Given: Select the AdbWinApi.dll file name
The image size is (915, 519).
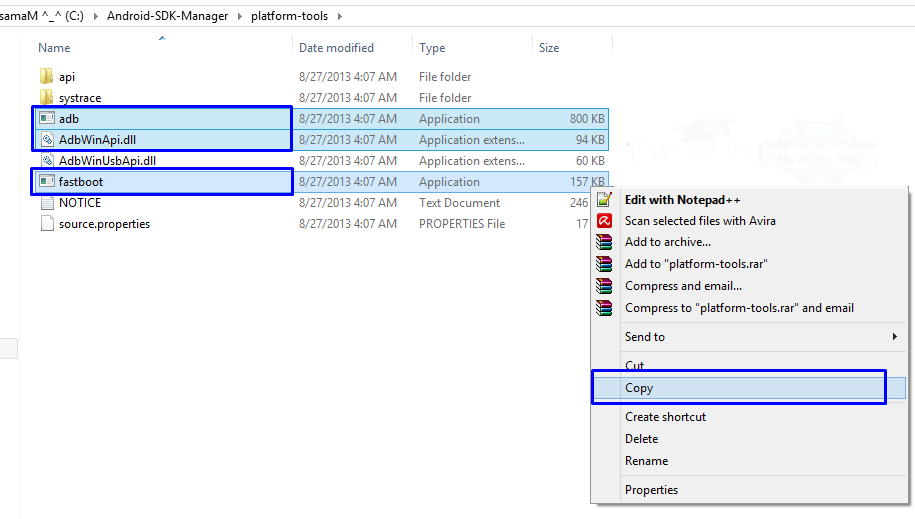Looking at the screenshot, I should [x=97, y=140].
